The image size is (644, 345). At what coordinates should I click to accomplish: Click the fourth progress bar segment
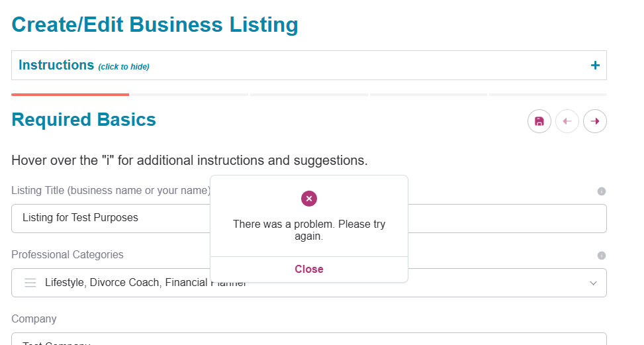pos(428,95)
